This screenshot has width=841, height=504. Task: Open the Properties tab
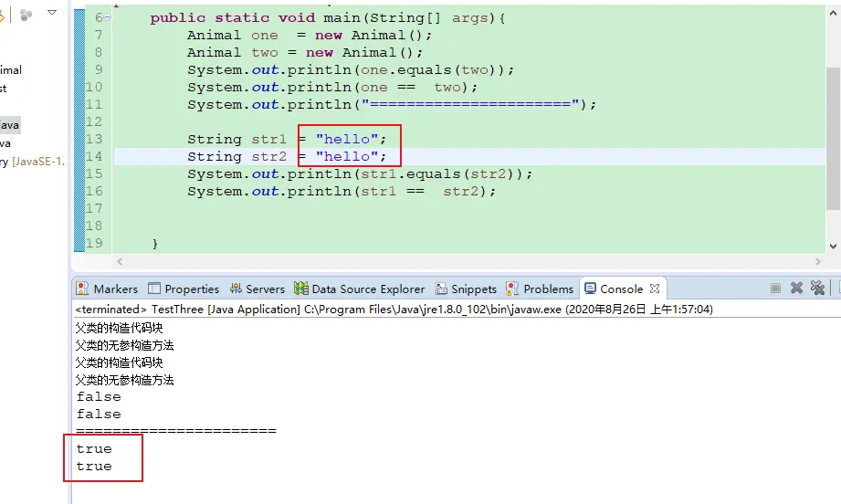pyautogui.click(x=184, y=289)
